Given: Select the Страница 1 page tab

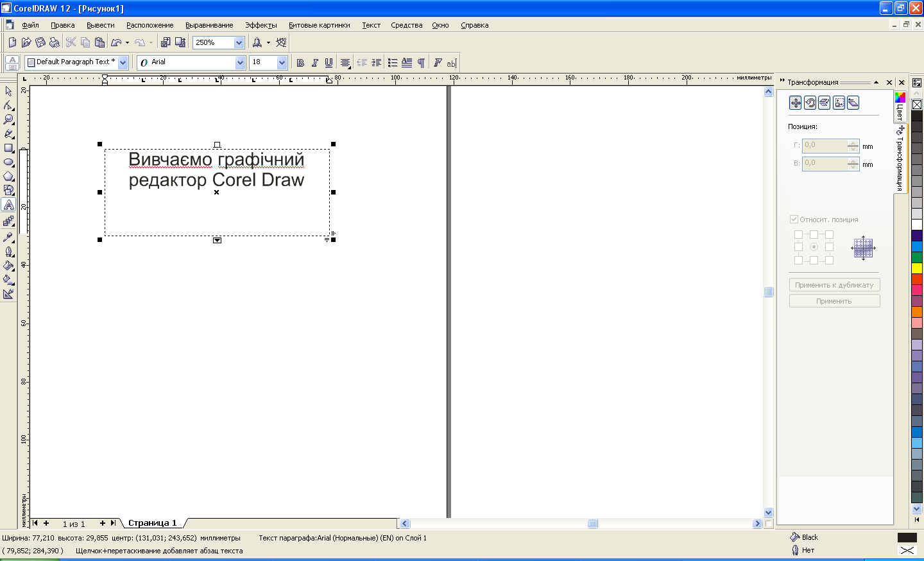Looking at the screenshot, I should (152, 523).
